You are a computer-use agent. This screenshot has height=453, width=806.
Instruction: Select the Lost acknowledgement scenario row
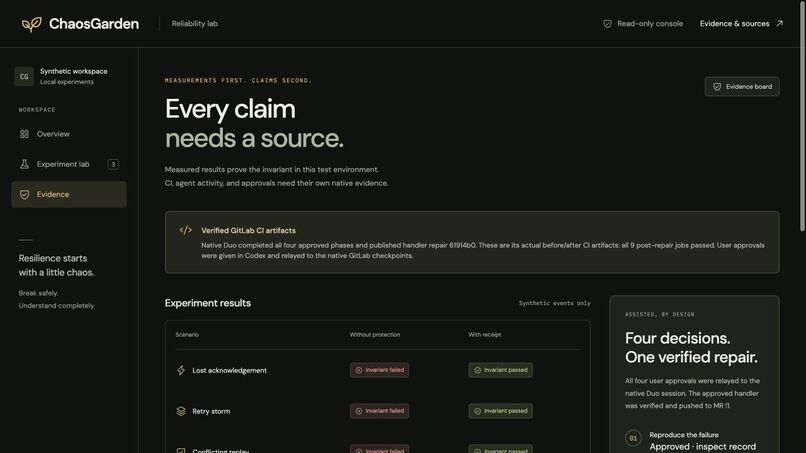click(x=378, y=370)
